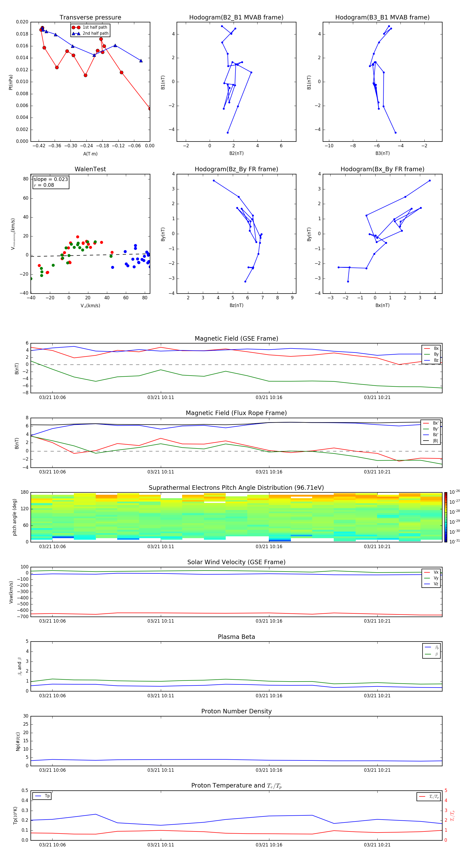Click the "Pt(nPa)" y-axis label
This screenshot has width=473, height=868.
coord(11,82)
